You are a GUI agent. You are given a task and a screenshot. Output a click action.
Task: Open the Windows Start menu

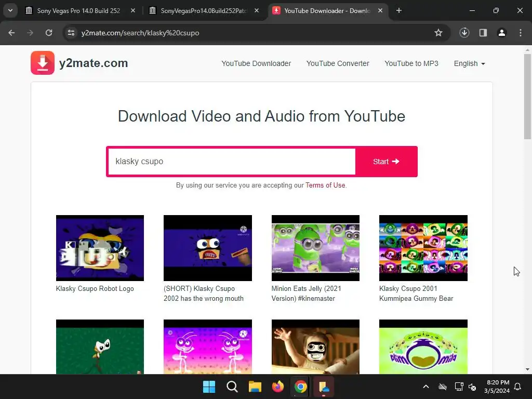pos(209,387)
